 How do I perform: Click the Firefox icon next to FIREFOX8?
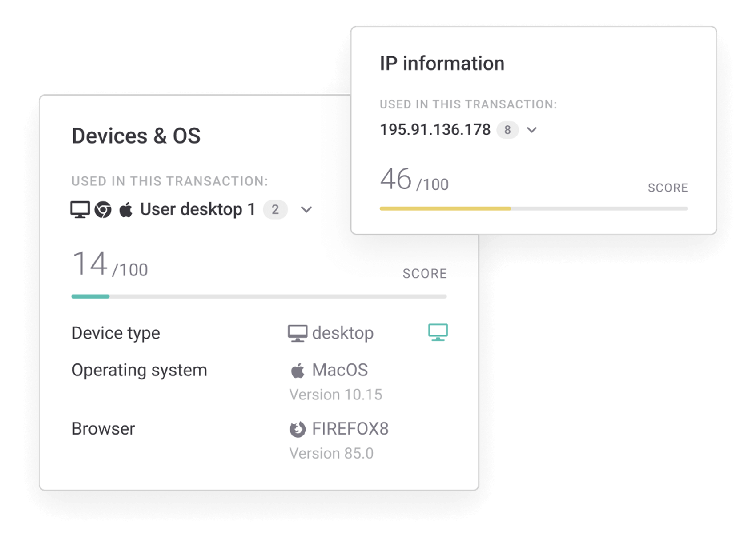(x=298, y=429)
